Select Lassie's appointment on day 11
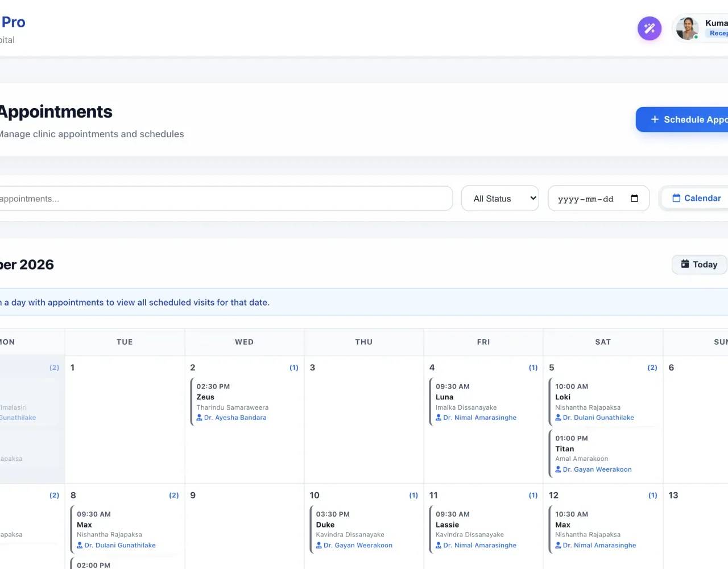 click(x=483, y=529)
